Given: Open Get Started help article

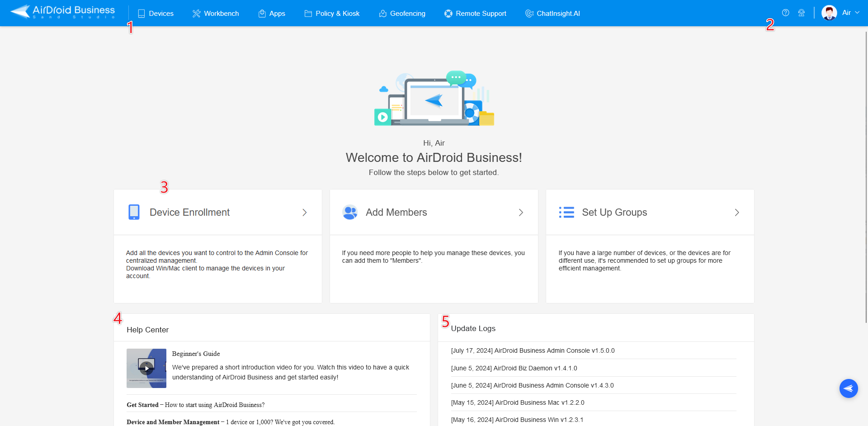Looking at the screenshot, I should pos(195,405).
